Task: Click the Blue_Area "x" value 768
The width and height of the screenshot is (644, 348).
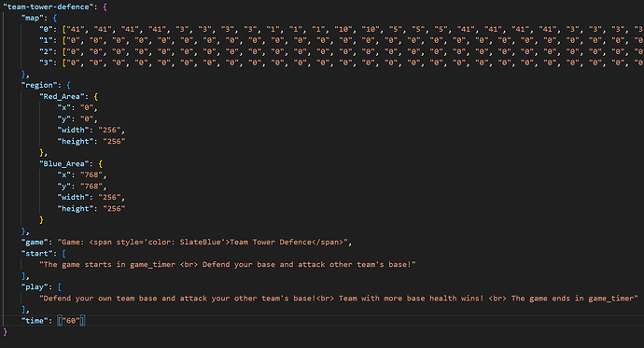Action: (x=91, y=174)
